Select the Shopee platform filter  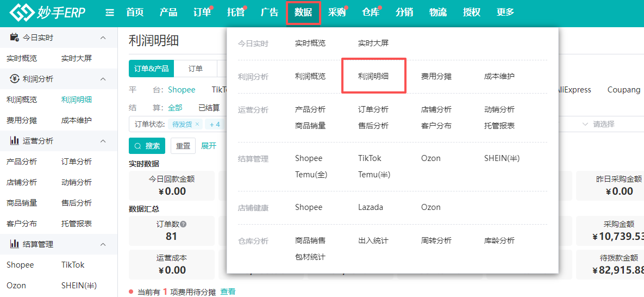coord(182,90)
